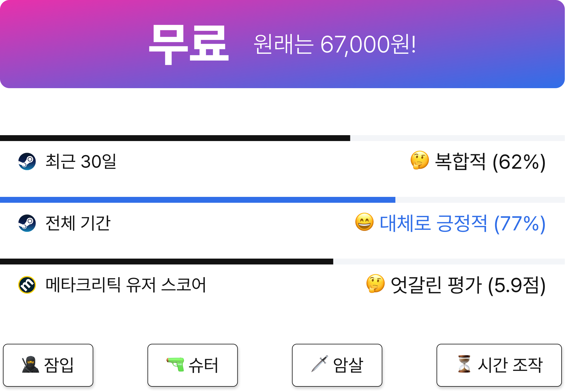Click the black 최근 30일 rating progress bar
The width and height of the screenshot is (566, 392).
tap(175, 138)
